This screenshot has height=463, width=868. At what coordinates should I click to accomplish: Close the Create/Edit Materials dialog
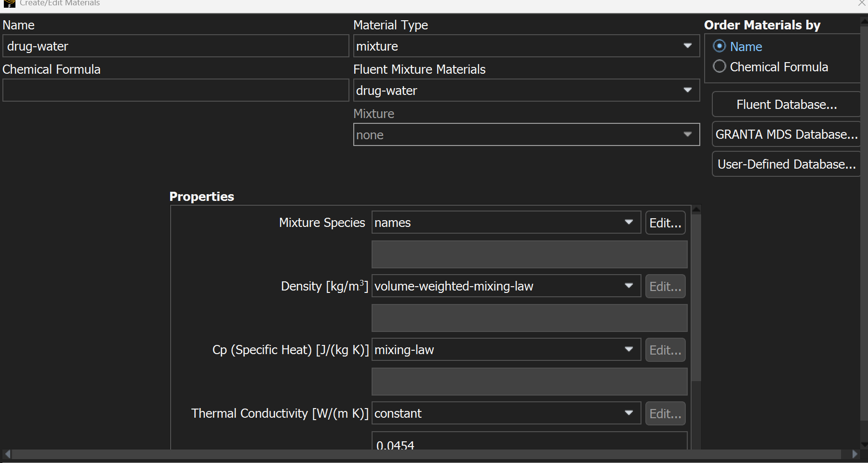(x=862, y=3)
